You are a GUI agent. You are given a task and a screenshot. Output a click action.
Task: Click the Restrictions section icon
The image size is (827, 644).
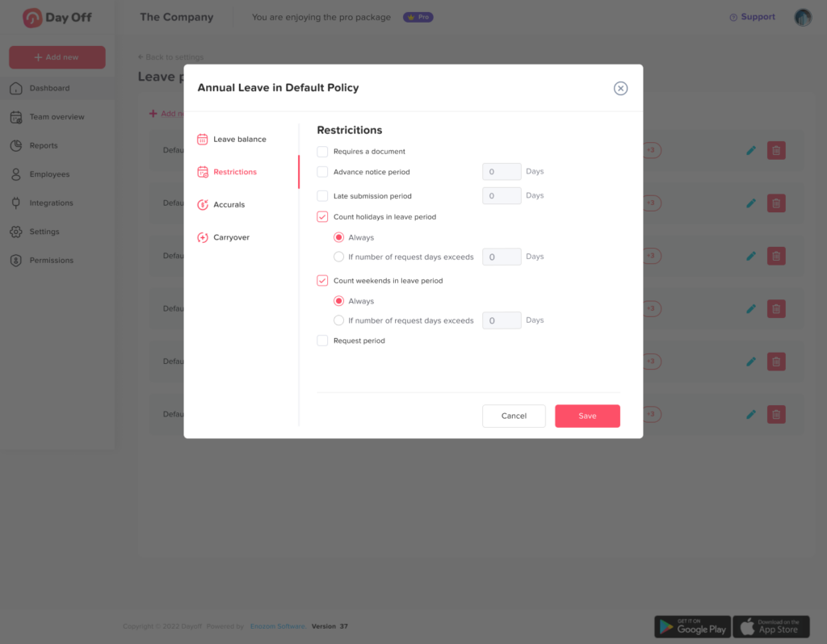[x=203, y=172]
